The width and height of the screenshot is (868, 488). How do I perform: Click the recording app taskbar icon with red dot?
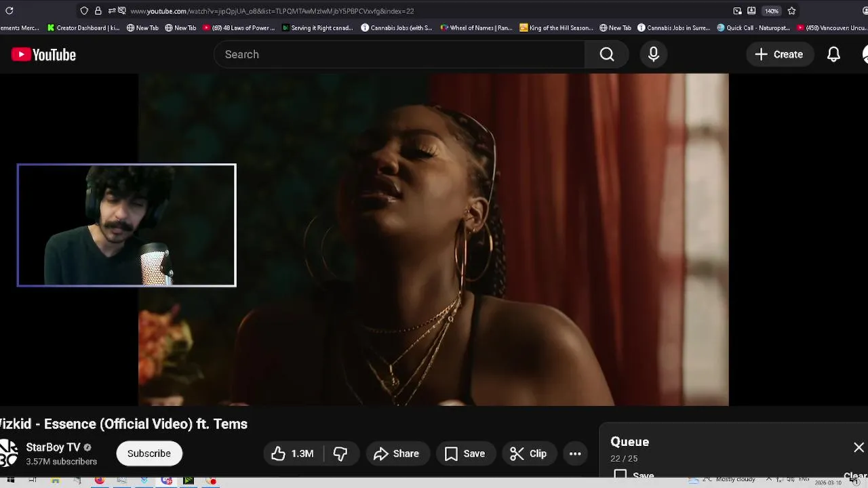[x=211, y=481]
